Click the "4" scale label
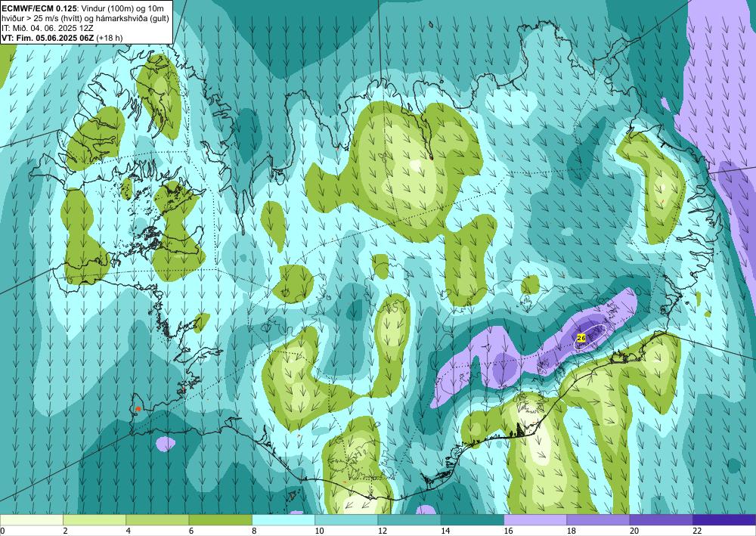 (x=129, y=531)
